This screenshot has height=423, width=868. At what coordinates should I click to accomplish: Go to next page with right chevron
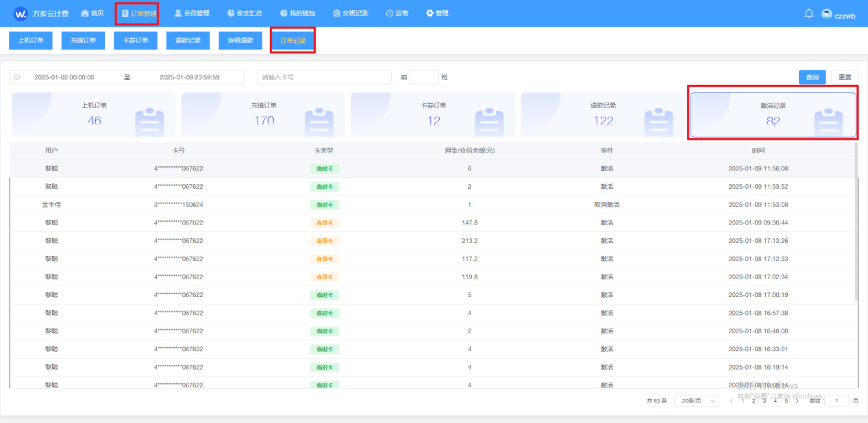click(797, 400)
